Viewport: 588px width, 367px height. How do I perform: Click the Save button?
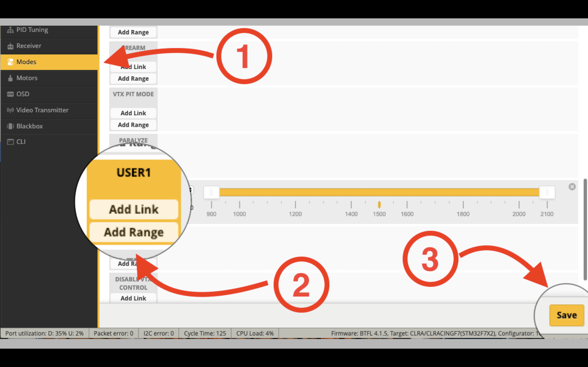point(566,315)
